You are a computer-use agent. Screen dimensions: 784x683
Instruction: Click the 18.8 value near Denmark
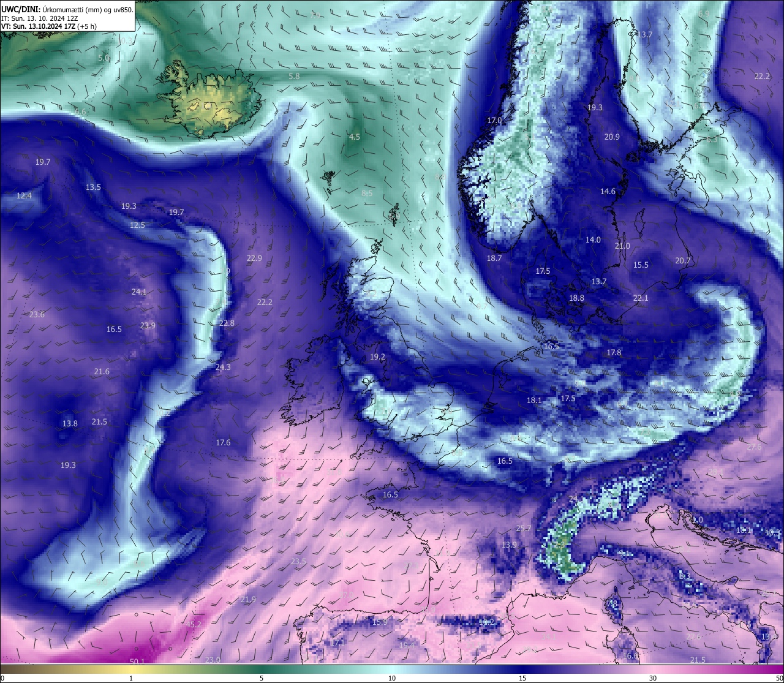(x=576, y=298)
